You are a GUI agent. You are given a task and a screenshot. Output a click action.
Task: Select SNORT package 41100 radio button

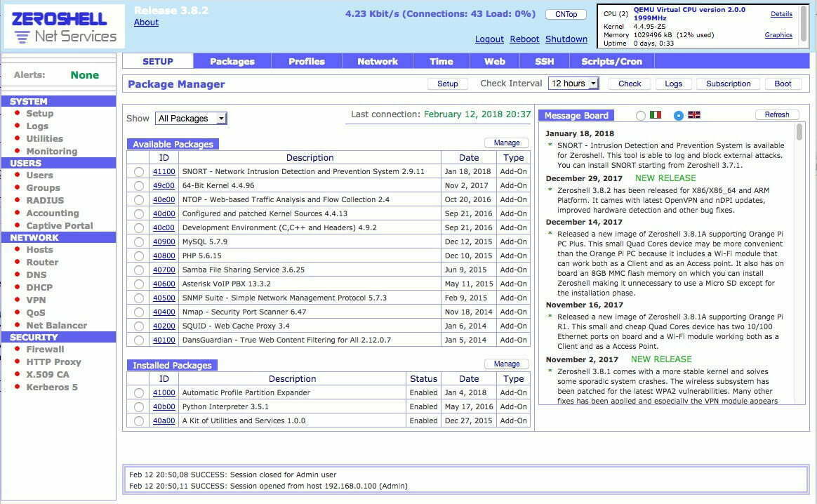pos(138,171)
